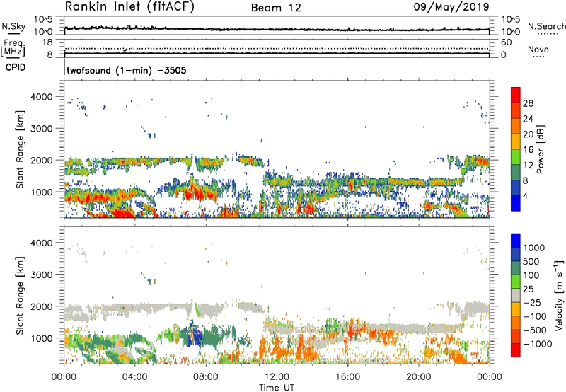Image resolution: width=566 pixels, height=392 pixels.
Task: Click the light green 12–16 dB Power swatch
Action: [516, 156]
